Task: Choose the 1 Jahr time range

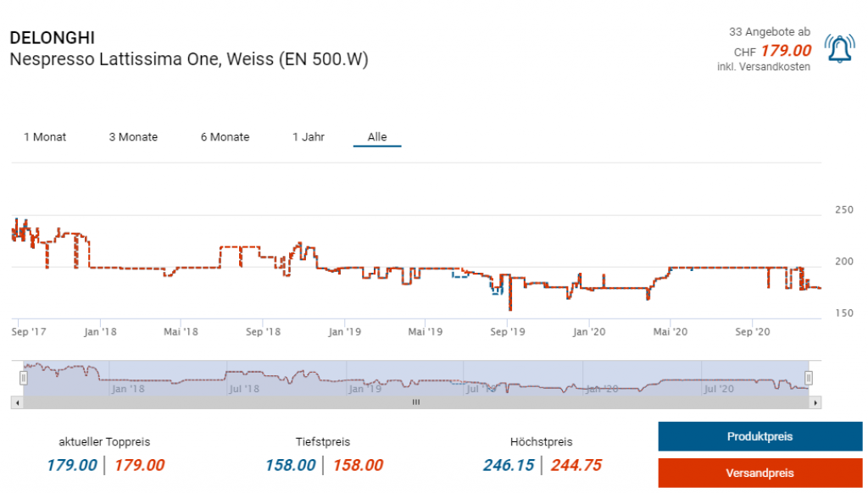Action: [x=309, y=137]
